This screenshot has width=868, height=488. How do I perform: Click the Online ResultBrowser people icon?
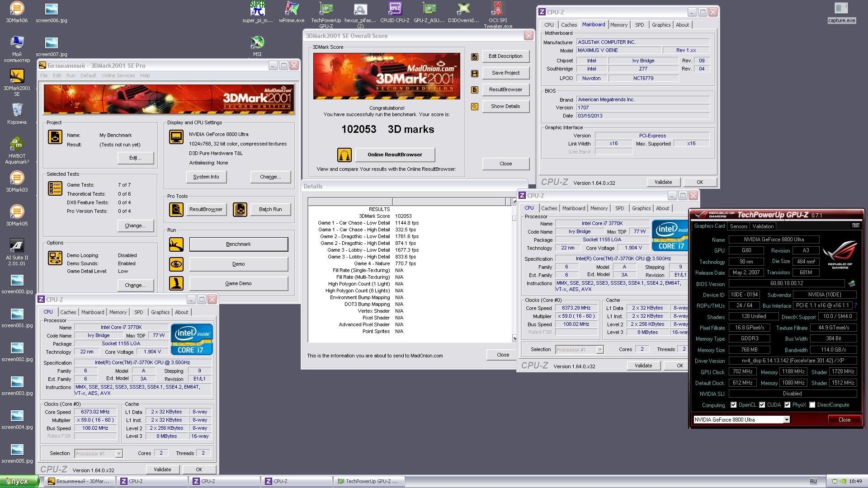tap(344, 155)
